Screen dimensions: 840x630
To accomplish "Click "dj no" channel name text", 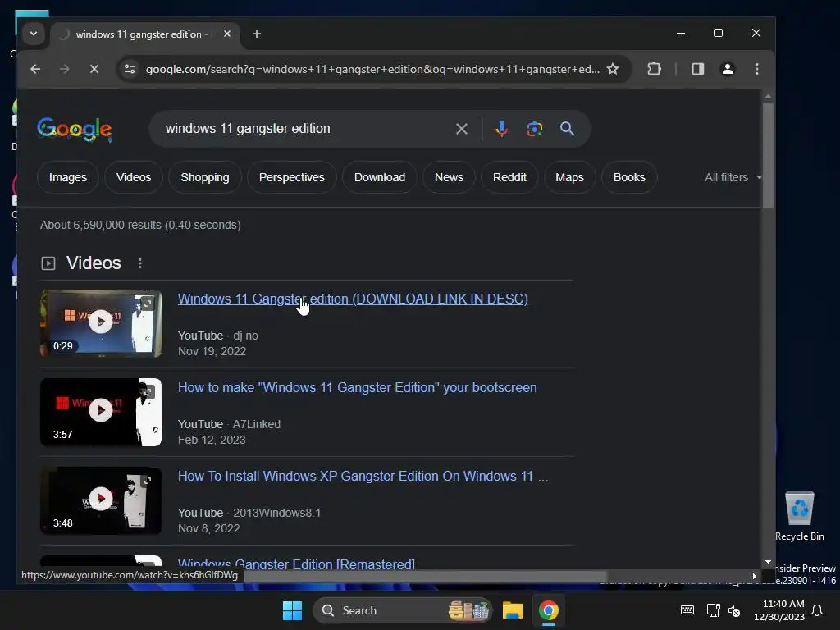I will (245, 336).
